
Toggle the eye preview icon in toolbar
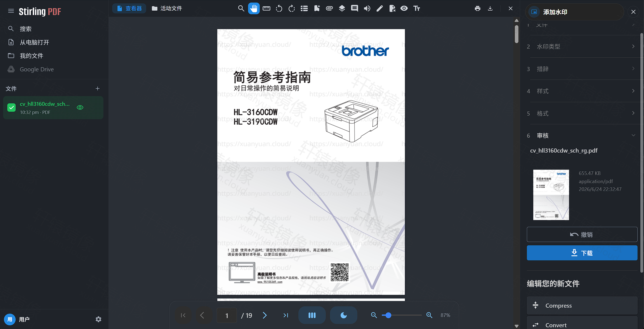(404, 8)
